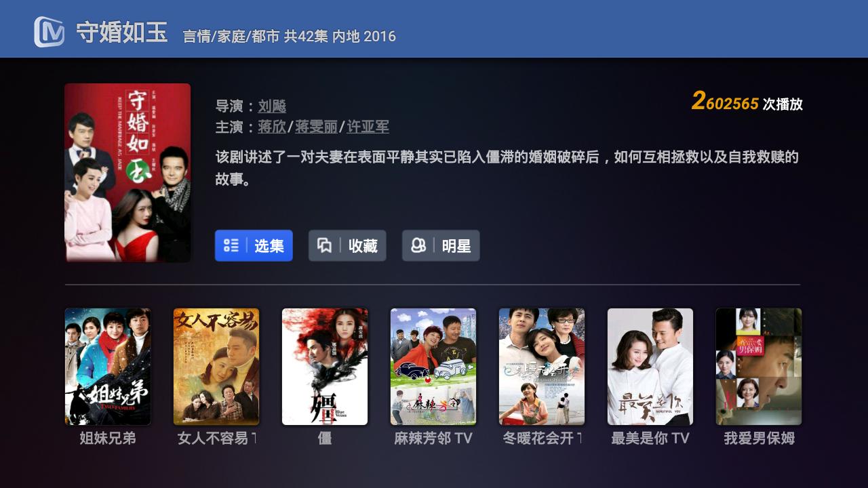
Task: Click the star icon beside 明星
Action: tap(418, 245)
